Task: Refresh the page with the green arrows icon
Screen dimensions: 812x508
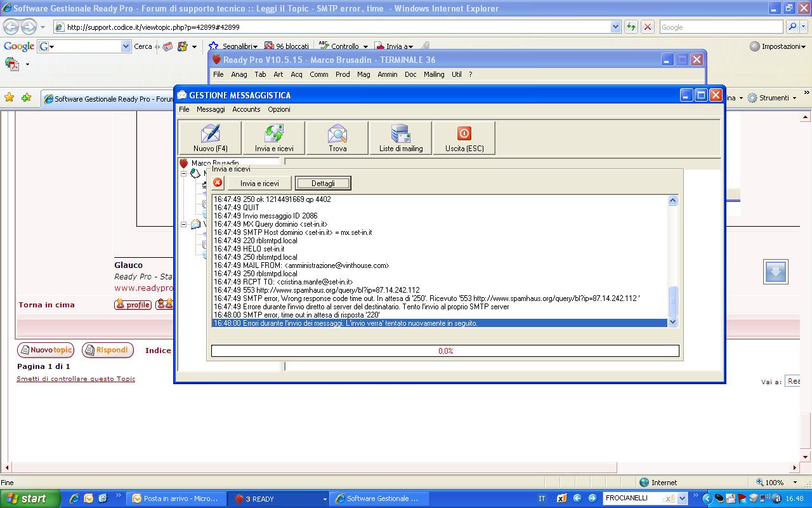Action: 631,27
